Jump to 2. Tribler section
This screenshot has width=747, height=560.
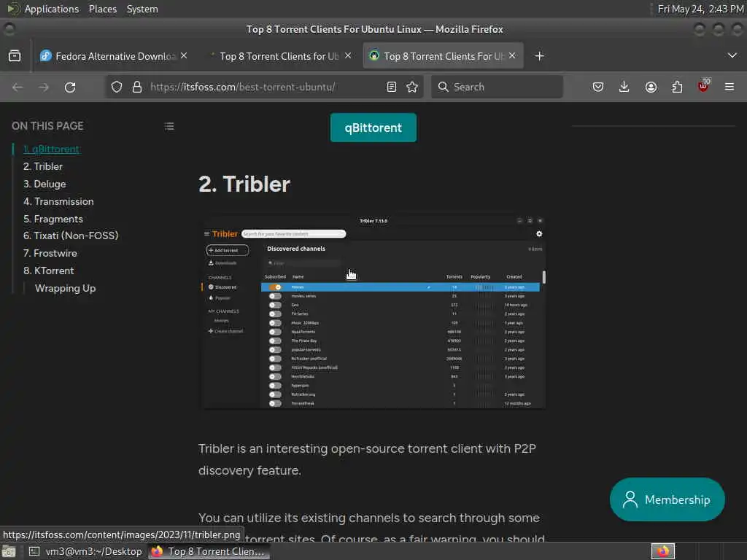click(x=43, y=167)
